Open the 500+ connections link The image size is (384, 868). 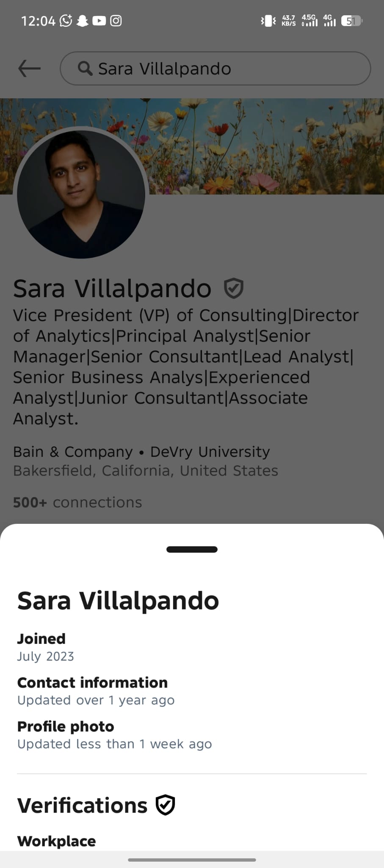[77, 502]
